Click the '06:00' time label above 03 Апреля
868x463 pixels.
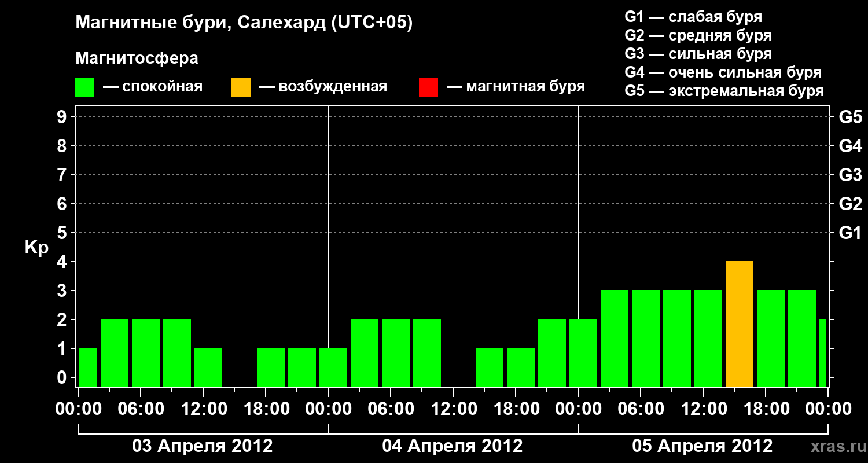[141, 409]
